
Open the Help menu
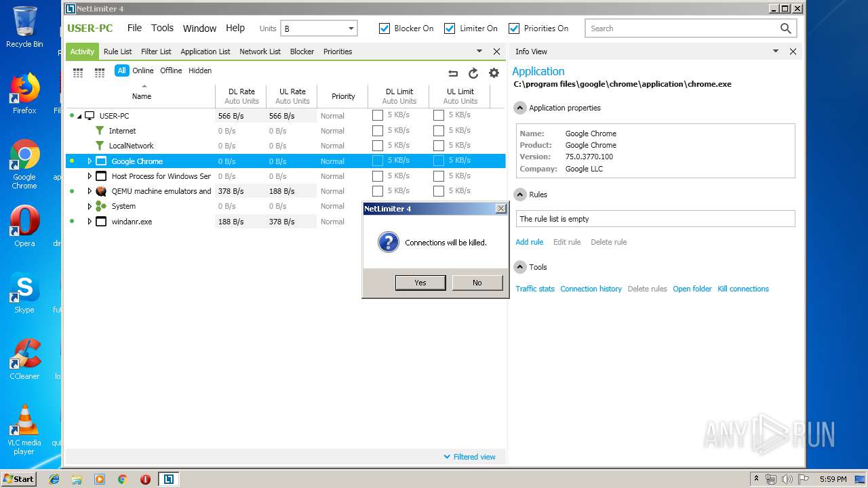pyautogui.click(x=235, y=28)
